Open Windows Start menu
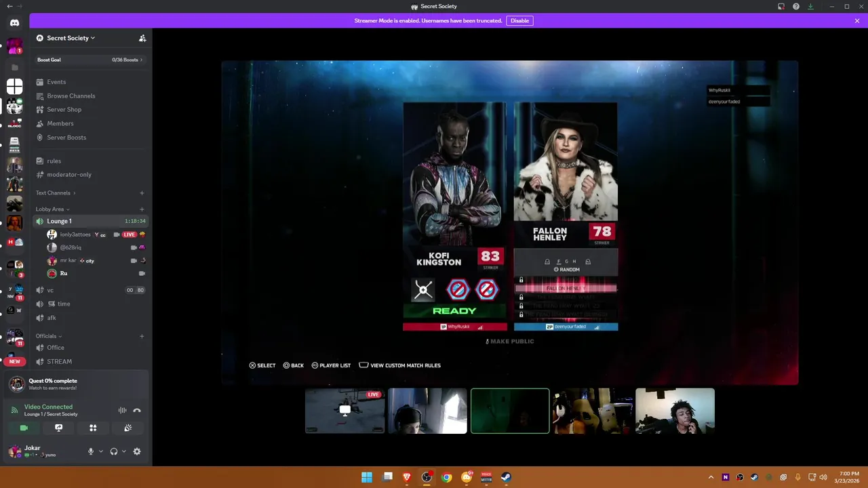The width and height of the screenshot is (868, 488). (367, 477)
